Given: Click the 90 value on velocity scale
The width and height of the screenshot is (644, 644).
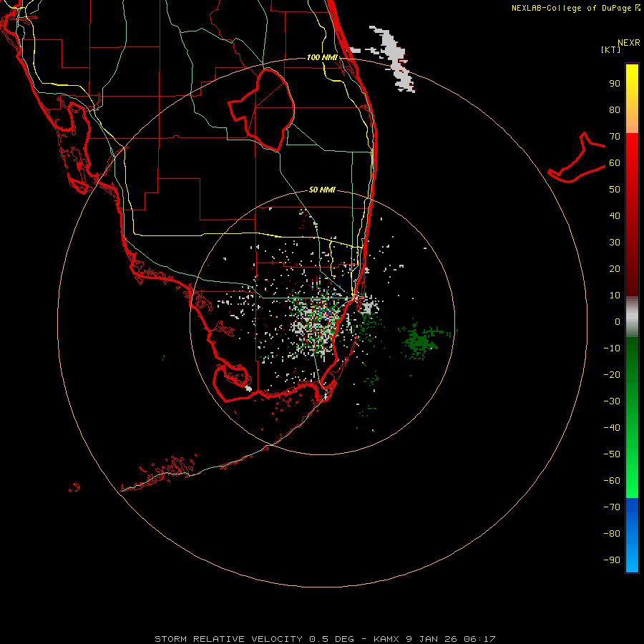Looking at the screenshot, I should 615,84.
